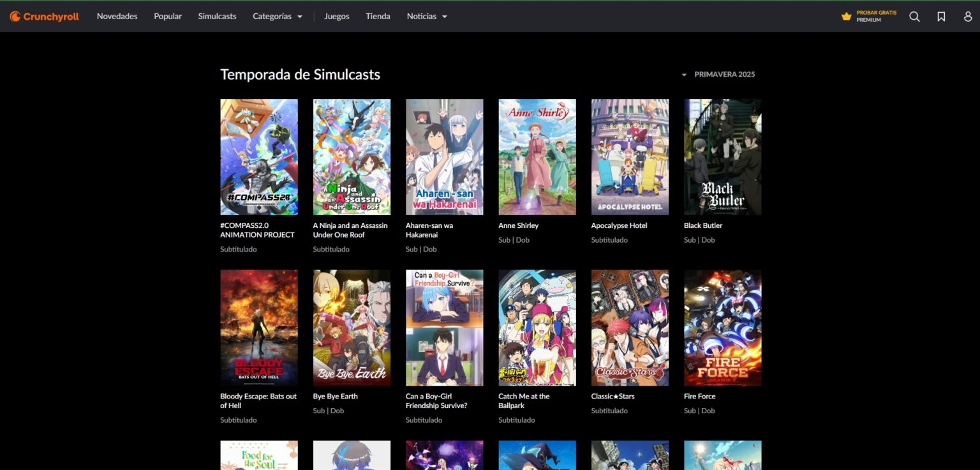Open the Juegos section

coord(337,16)
